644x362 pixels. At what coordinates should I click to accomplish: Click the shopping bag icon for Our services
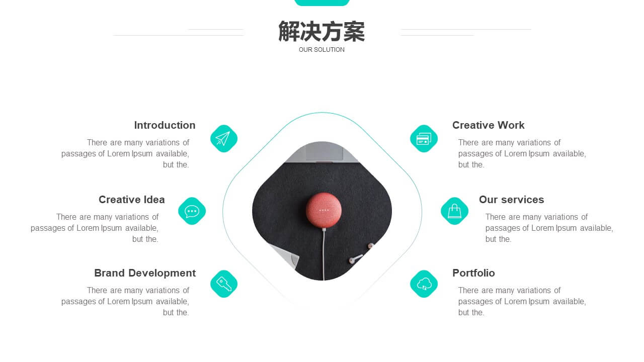pos(455,211)
